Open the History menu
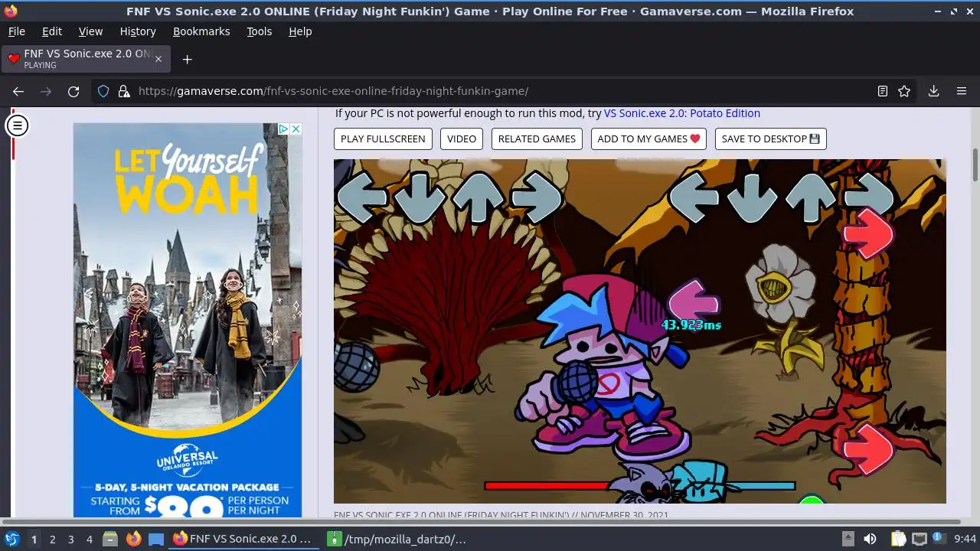The image size is (980, 551). click(x=138, y=31)
